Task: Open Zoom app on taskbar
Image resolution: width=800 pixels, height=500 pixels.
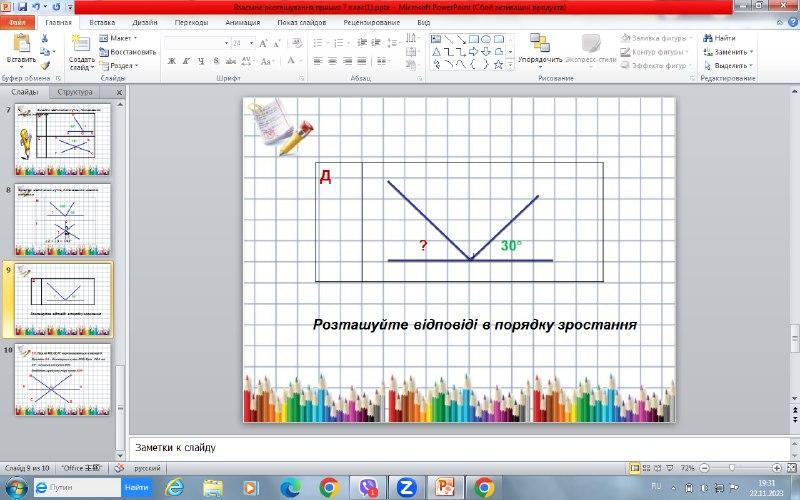Action: (406, 488)
